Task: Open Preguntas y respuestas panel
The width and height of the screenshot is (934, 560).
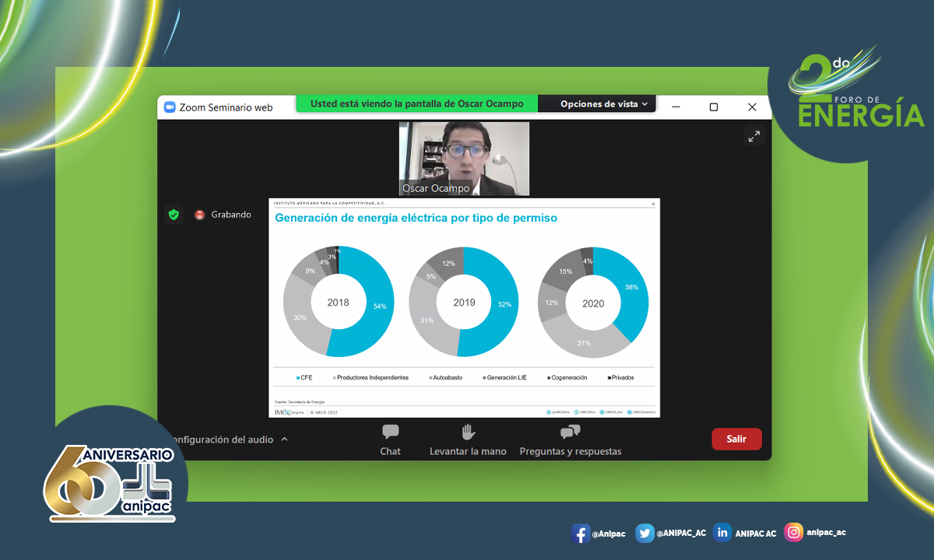Action: (x=571, y=440)
